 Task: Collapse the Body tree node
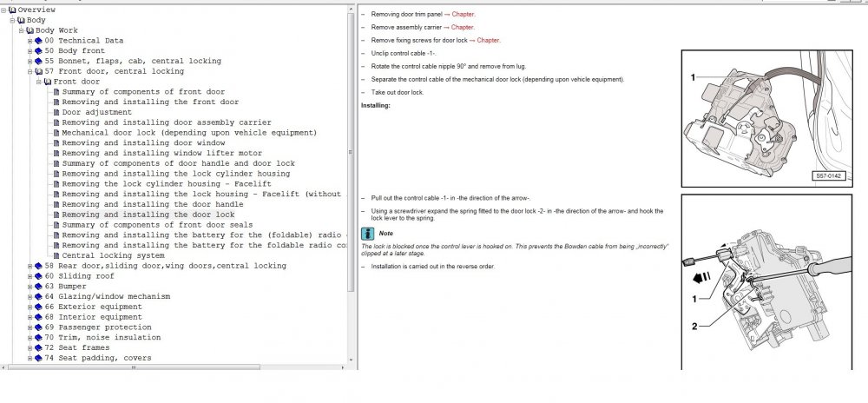[13, 20]
